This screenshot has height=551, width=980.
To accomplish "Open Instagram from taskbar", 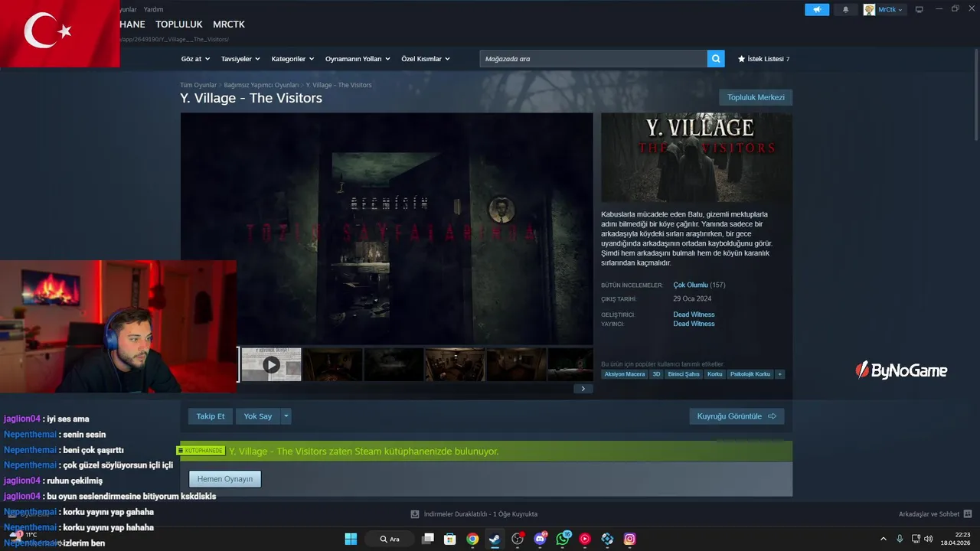I will [629, 539].
